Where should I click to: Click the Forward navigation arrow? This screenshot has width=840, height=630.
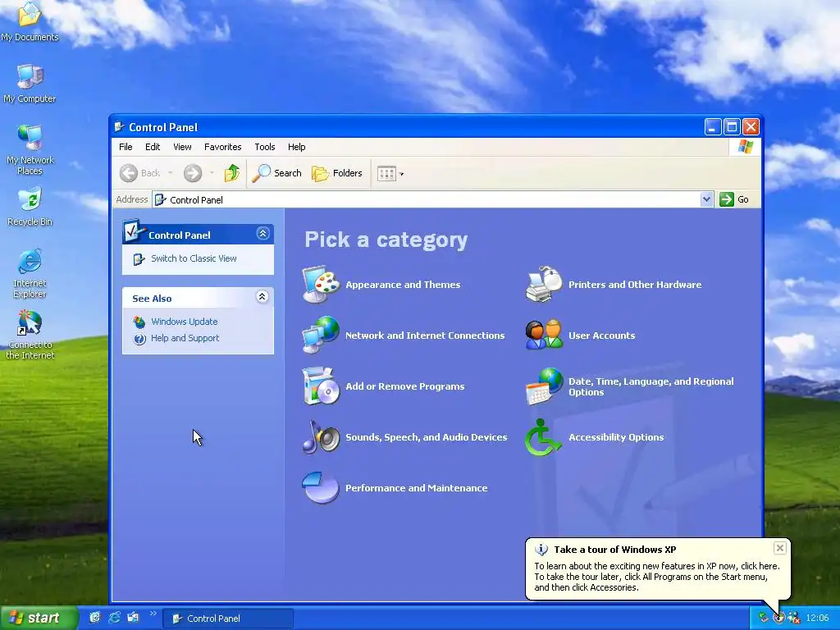193,173
